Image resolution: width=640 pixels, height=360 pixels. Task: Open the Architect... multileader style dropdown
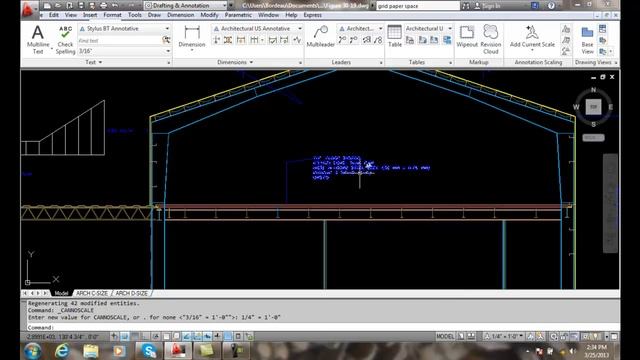pyautogui.click(x=360, y=29)
